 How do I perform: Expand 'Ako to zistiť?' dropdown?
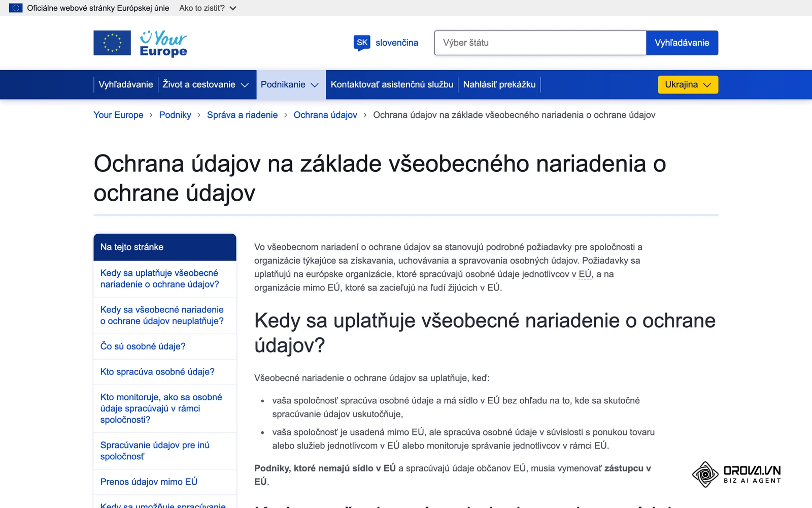[208, 8]
